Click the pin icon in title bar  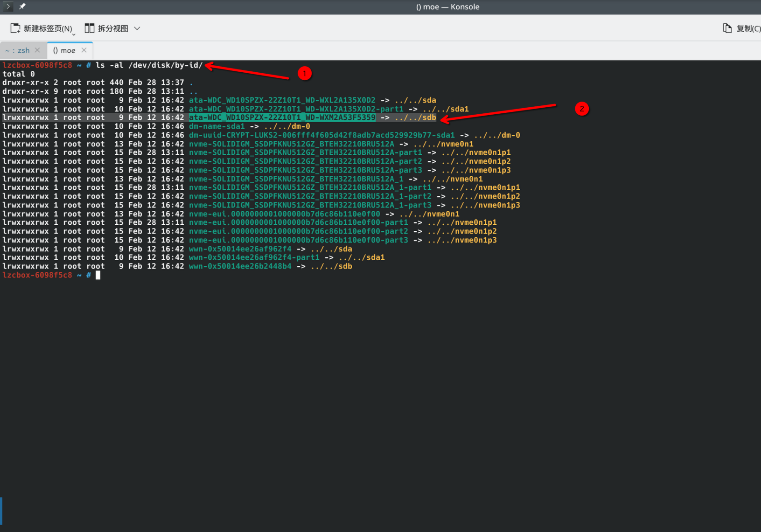click(22, 7)
